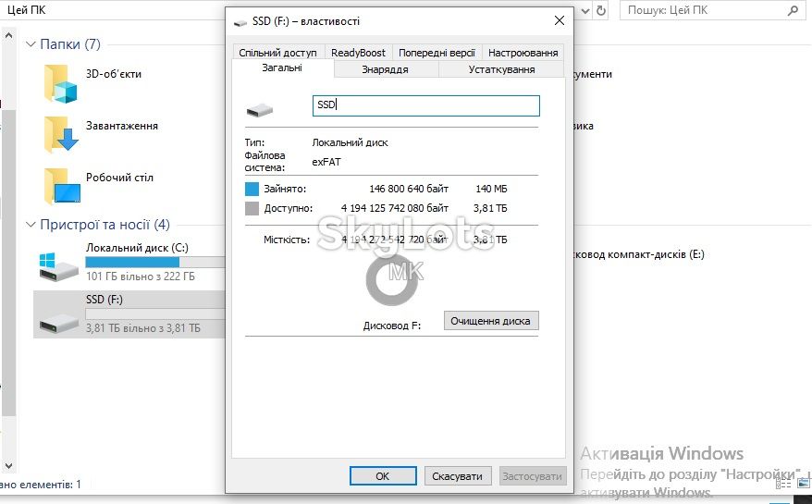Switch to the ReadyBoost tab

pos(358,53)
